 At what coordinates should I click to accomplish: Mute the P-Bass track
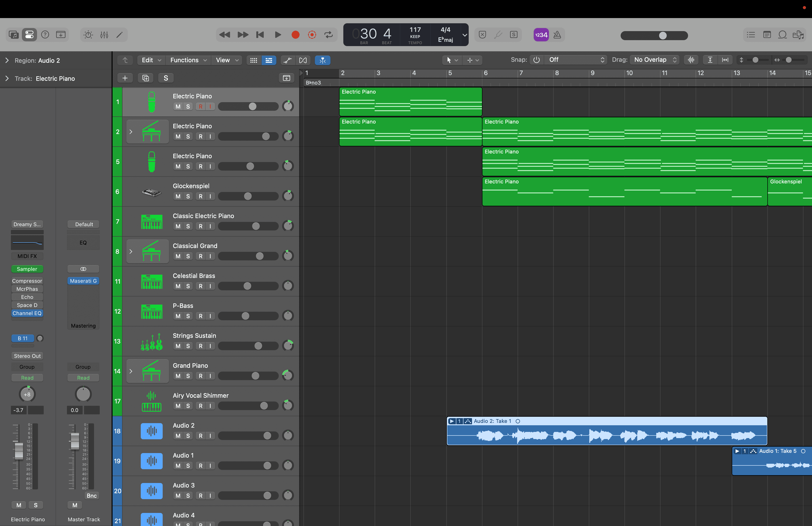178,316
